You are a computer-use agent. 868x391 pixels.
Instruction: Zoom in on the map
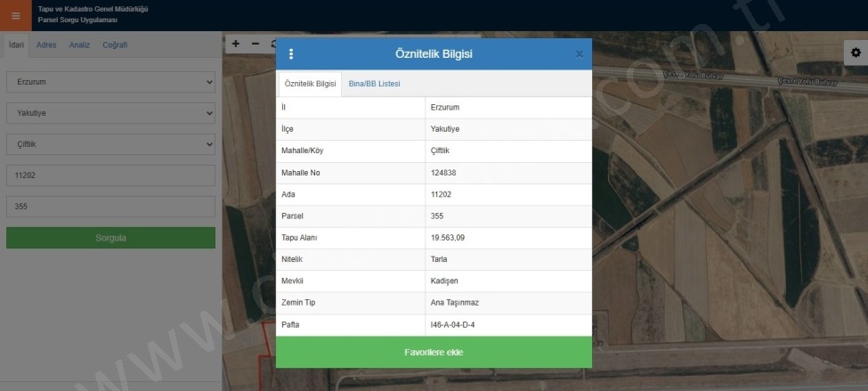(236, 44)
